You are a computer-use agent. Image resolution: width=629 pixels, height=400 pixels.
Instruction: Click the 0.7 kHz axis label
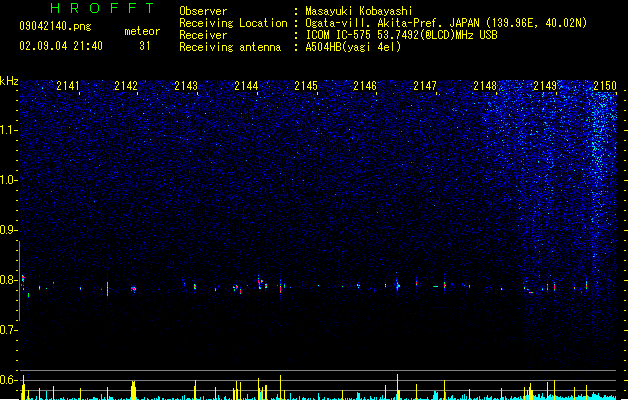coord(9,330)
